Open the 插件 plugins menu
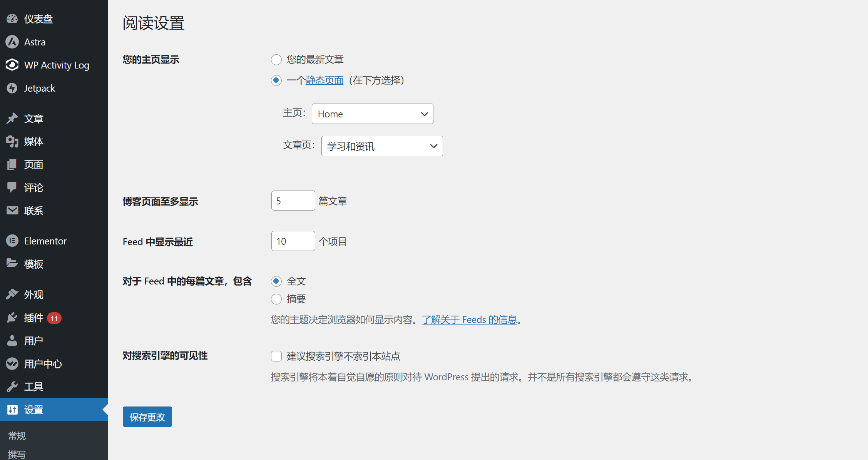Image resolution: width=868 pixels, height=460 pixels. [x=54, y=317]
